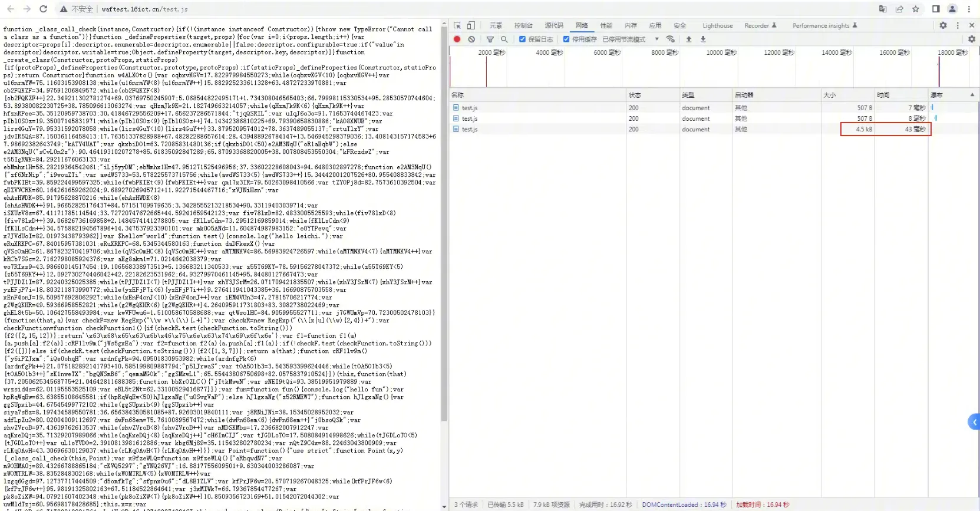Clear the network log
Screen dimensions: 980x511
pyautogui.click(x=471, y=39)
